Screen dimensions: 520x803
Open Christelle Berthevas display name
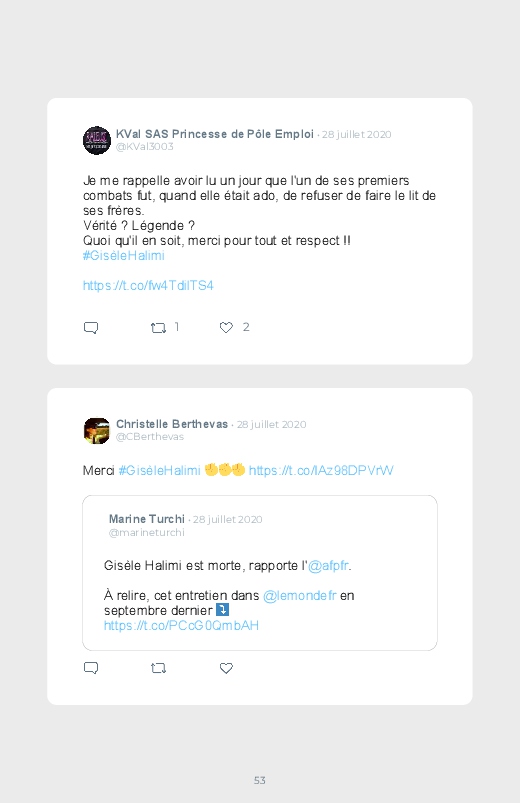click(172, 424)
